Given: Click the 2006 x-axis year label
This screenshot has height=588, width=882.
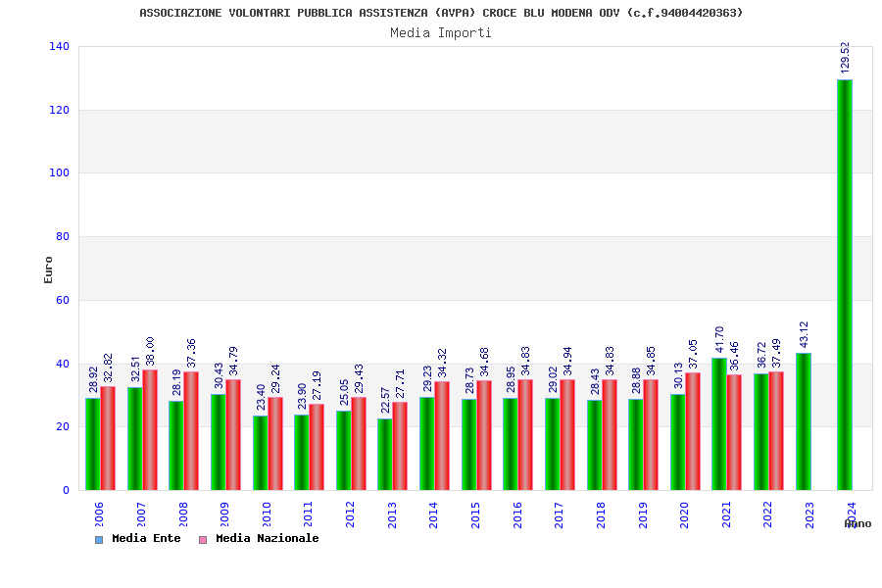Looking at the screenshot, I should (x=99, y=514).
